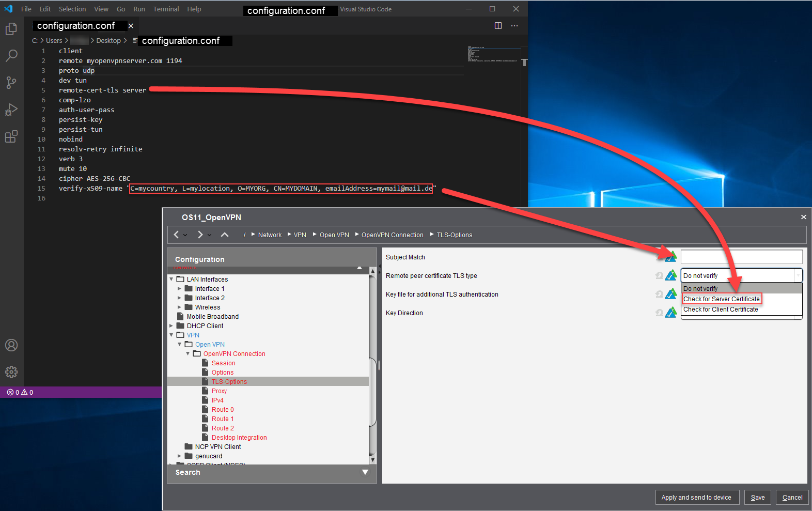Click the Accounts icon in activity bar
Screen dimensions: 812x511
(11, 345)
